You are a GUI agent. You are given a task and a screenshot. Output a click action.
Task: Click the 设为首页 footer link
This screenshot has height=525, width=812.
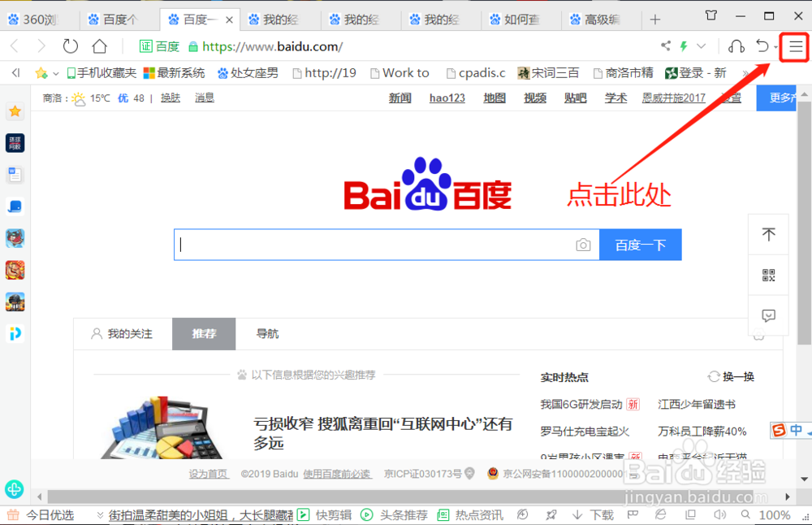pos(208,474)
